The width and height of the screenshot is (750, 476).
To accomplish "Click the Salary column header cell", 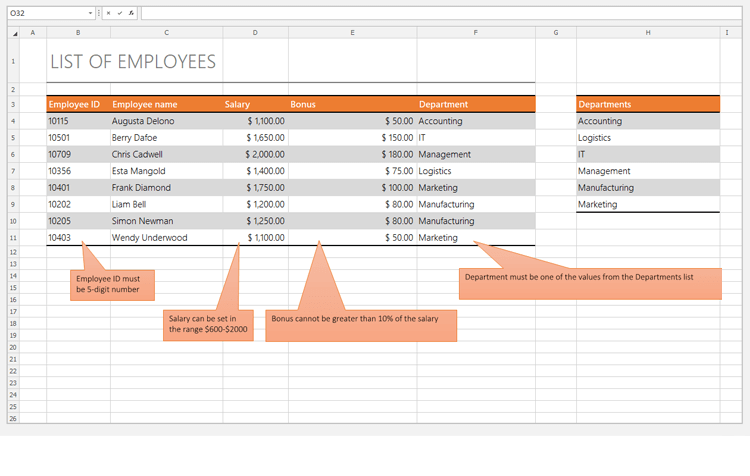I will [255, 104].
